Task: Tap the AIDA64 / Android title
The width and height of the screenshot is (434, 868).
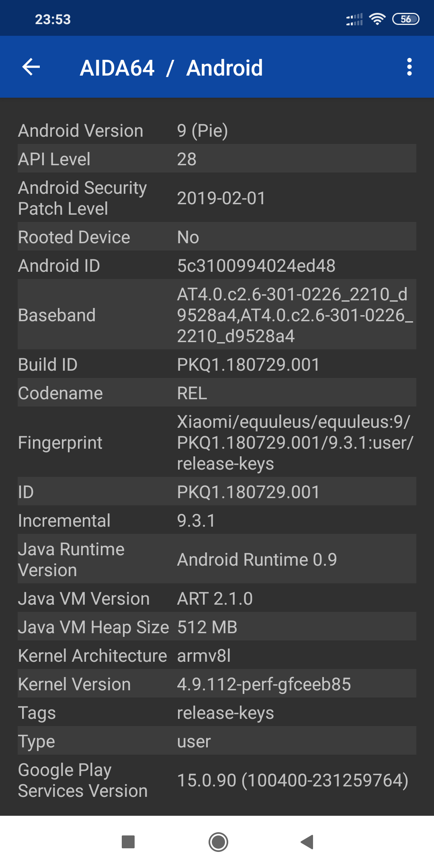Action: (x=171, y=68)
